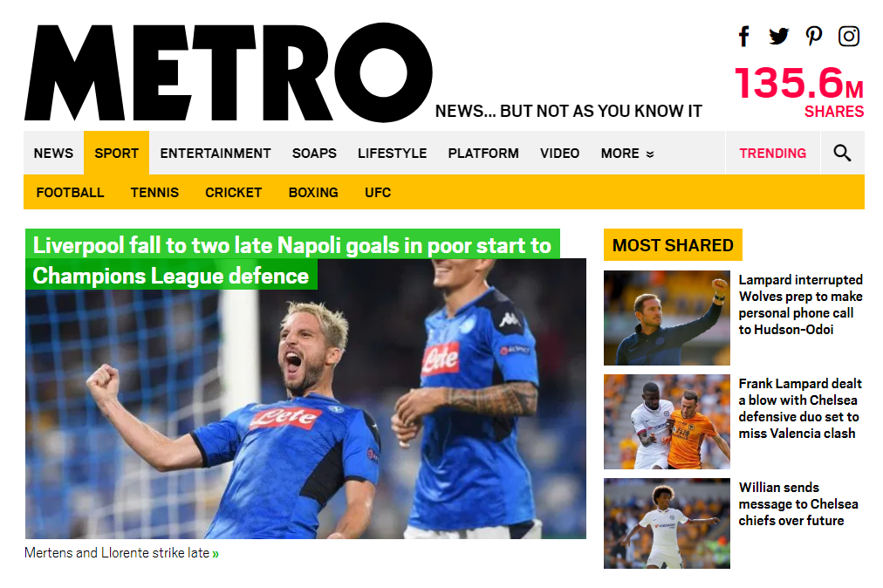Open Metro's Facebook page icon
This screenshot has width=883, height=588.
point(744,37)
